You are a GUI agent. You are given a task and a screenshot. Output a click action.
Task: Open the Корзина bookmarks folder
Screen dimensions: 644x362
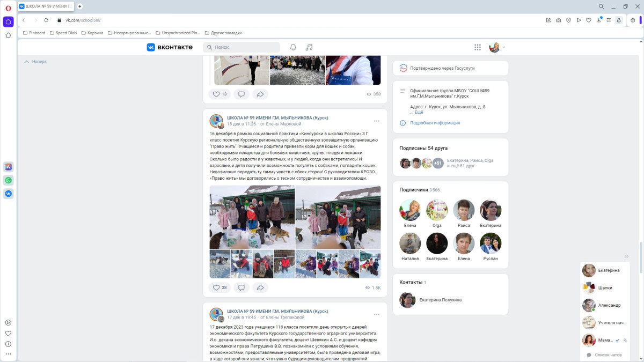tap(92, 33)
